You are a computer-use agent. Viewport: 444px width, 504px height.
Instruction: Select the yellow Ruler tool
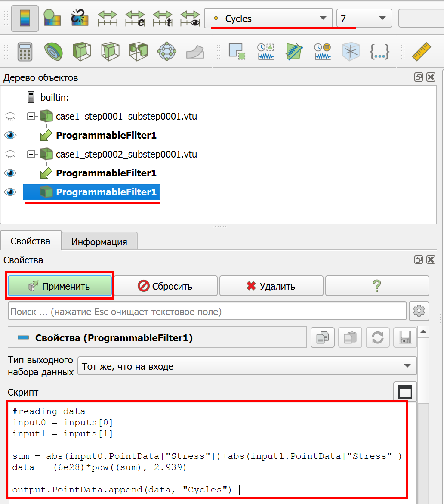point(421,51)
